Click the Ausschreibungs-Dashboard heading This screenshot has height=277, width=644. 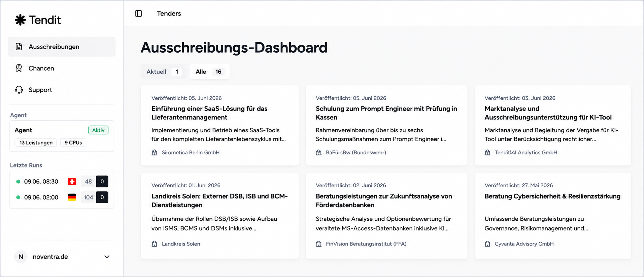tap(234, 48)
